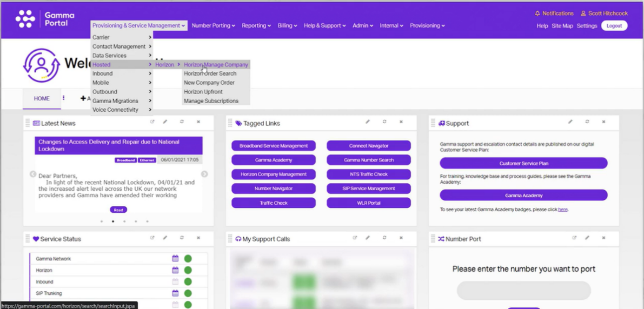Open Provisioning & Service Management menu
Screen dimensions: 644x309
click(139, 25)
